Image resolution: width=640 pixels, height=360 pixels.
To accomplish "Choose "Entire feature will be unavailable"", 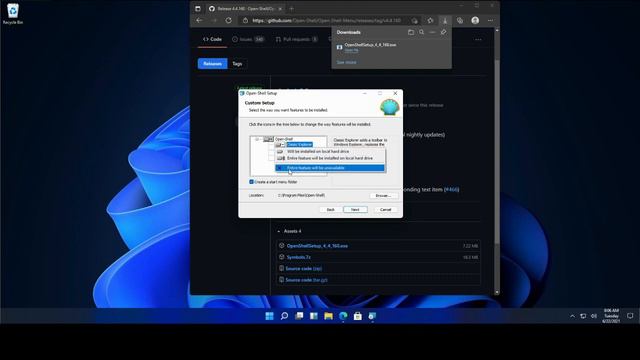I will [330, 168].
